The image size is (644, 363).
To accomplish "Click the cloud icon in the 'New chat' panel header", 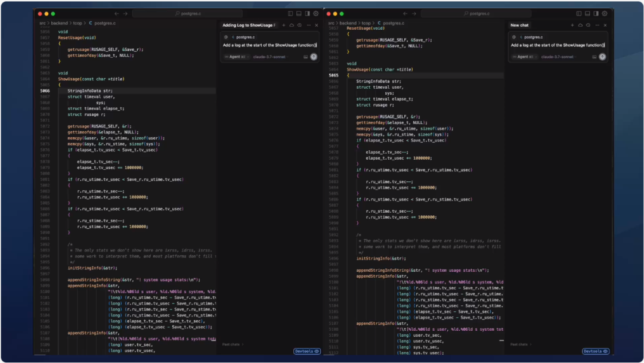I will 580,25.
